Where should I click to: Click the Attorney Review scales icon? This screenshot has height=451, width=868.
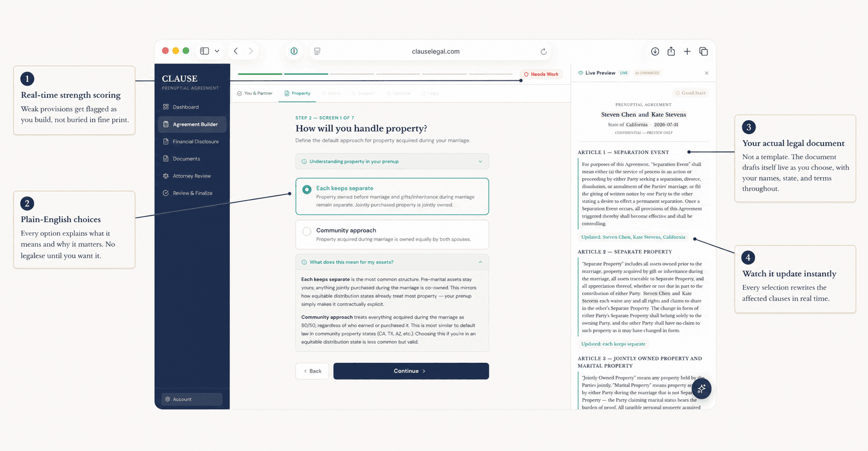(166, 176)
